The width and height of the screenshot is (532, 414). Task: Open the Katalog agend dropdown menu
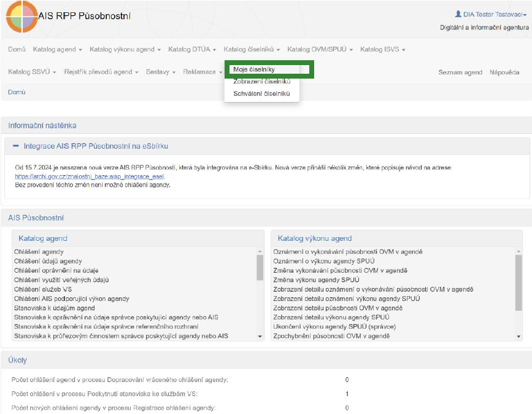coord(57,49)
